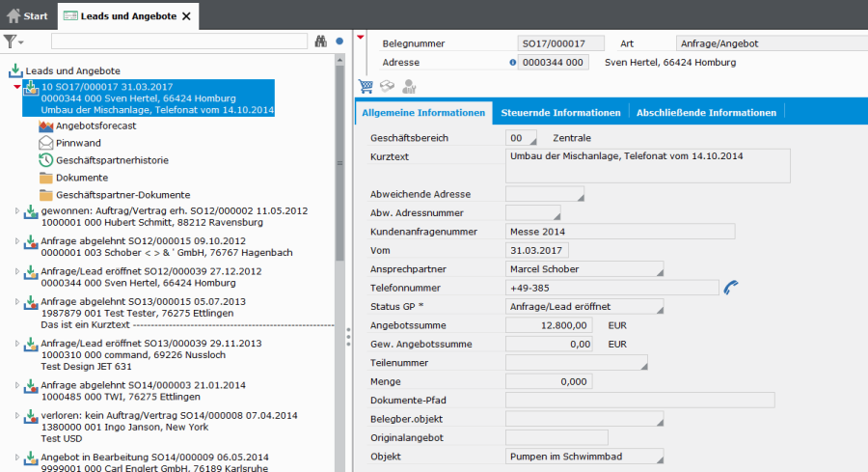868x472 pixels.
Task: Click the open box package icon
Action: (x=387, y=87)
